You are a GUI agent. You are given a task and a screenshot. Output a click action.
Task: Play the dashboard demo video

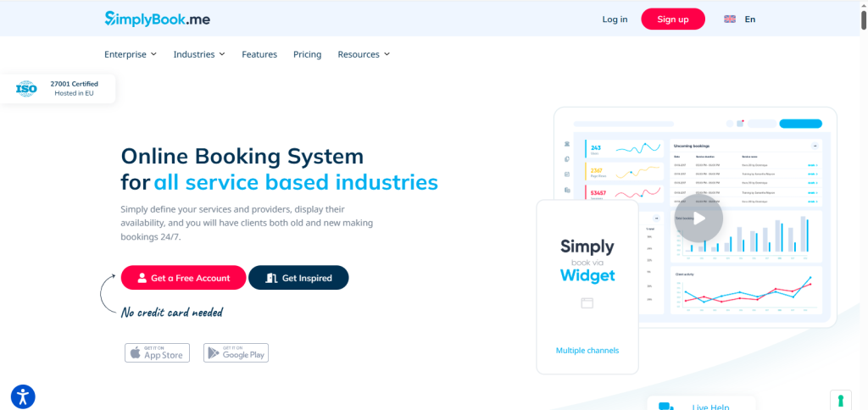(698, 218)
